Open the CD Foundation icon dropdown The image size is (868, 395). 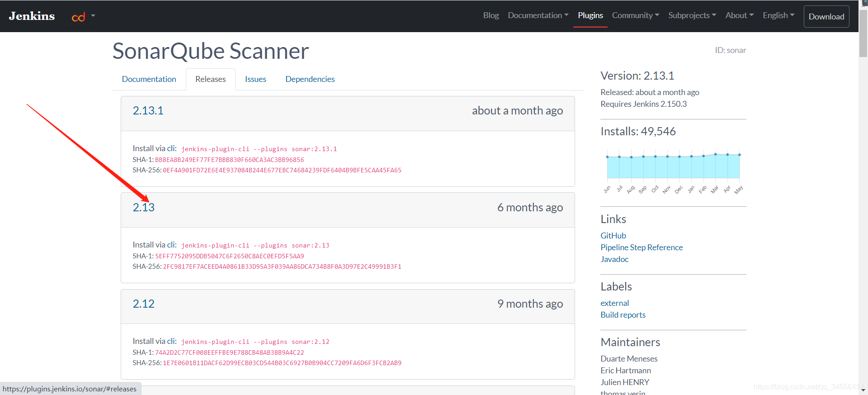click(83, 17)
